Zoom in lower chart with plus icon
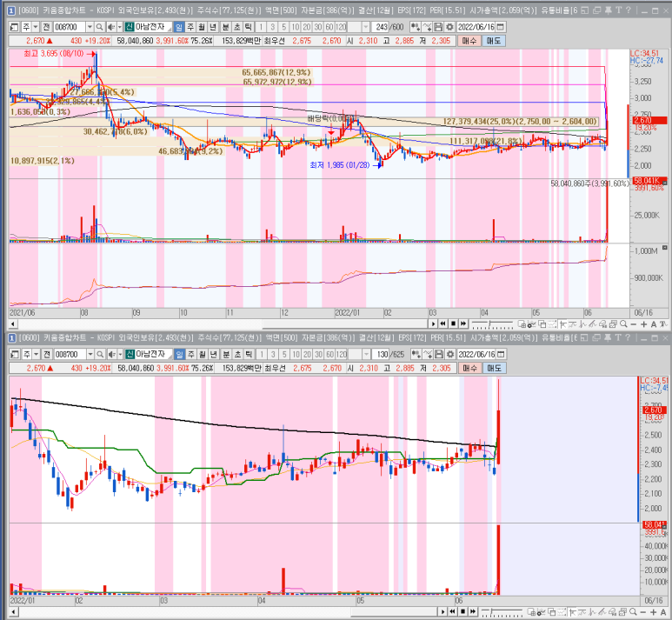Screen dimensions: 672x620 click(653, 612)
